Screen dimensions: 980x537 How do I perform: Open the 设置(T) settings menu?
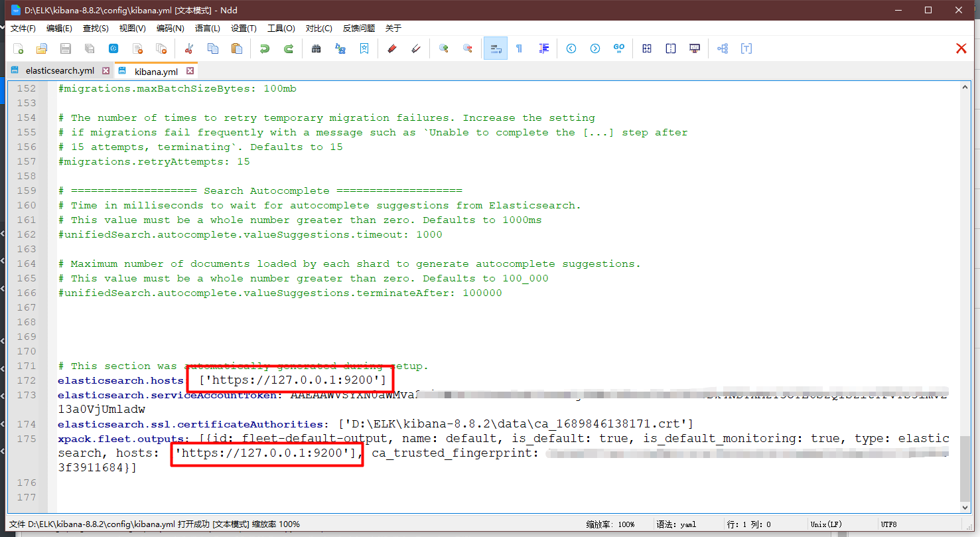tap(244, 29)
